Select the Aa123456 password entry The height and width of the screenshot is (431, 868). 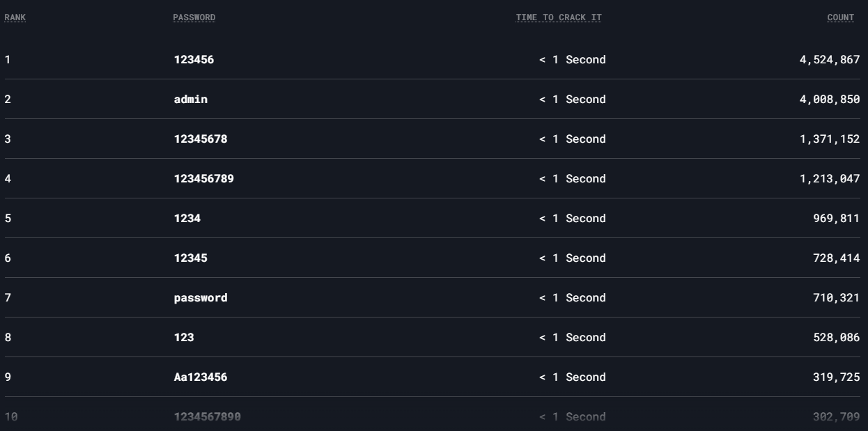pyautogui.click(x=201, y=377)
